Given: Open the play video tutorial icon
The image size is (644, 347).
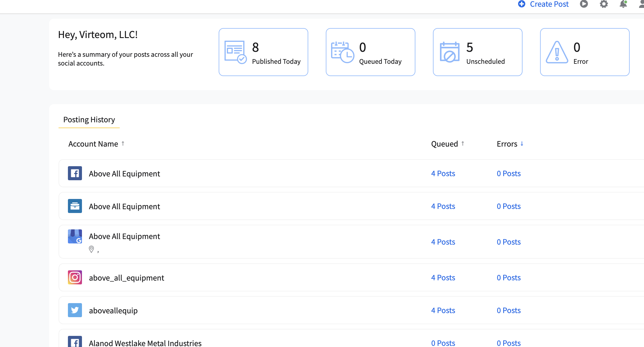Looking at the screenshot, I should [x=584, y=4].
